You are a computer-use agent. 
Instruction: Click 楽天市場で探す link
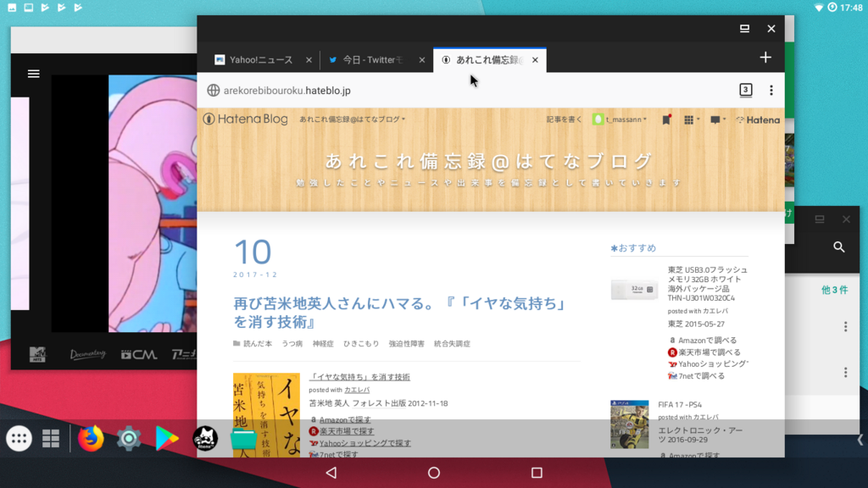(347, 431)
